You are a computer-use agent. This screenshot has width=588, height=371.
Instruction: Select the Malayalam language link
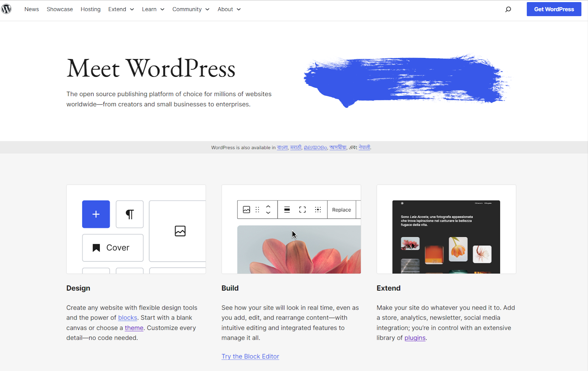point(315,148)
